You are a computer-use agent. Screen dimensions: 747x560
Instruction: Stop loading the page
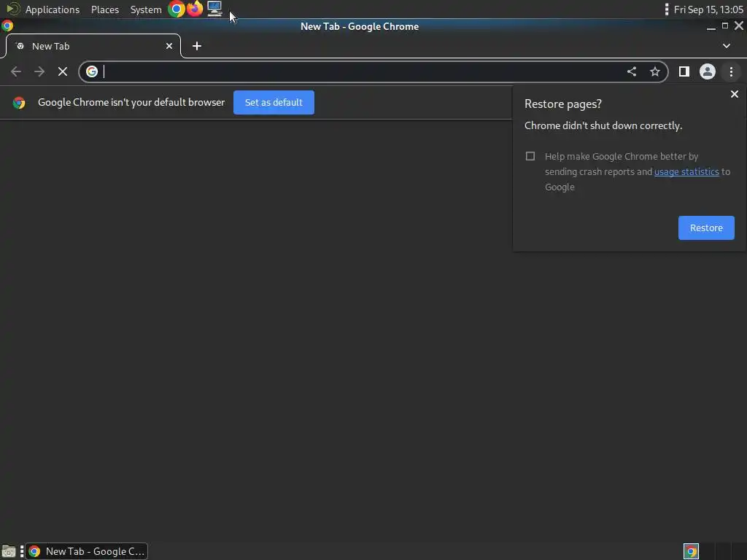[x=63, y=72]
